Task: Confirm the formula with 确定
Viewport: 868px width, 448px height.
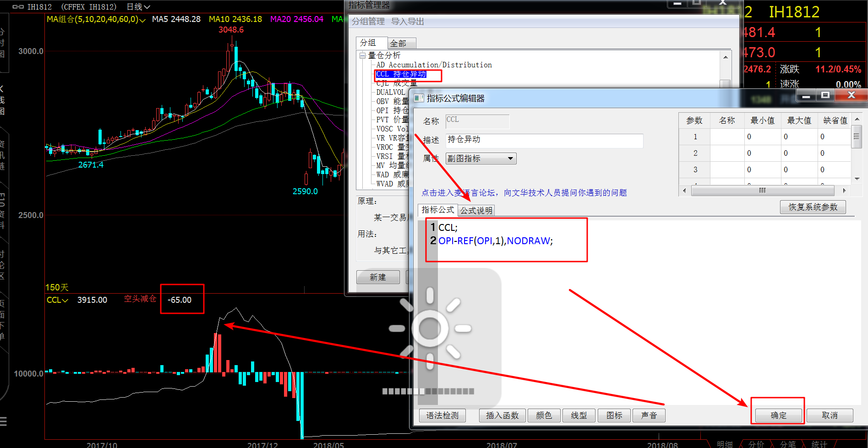Action: click(x=779, y=415)
